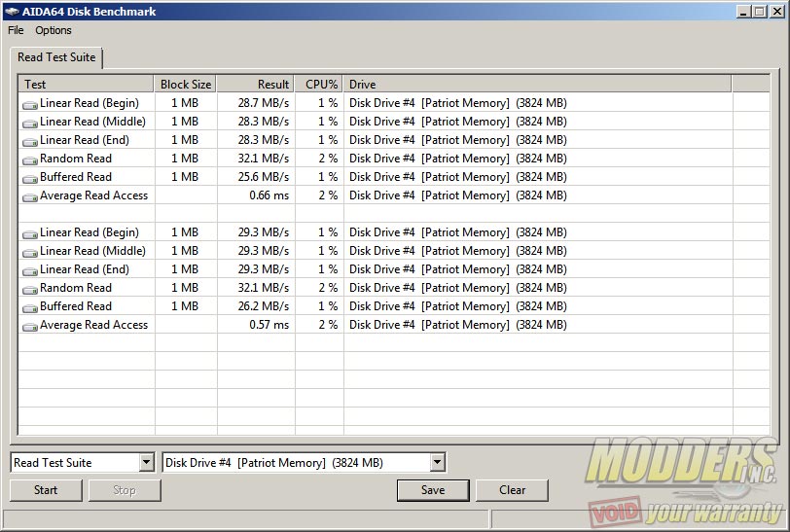790x532 pixels.
Task: Click drive icon of 0.57 ms Average Read Access
Action: (30, 327)
